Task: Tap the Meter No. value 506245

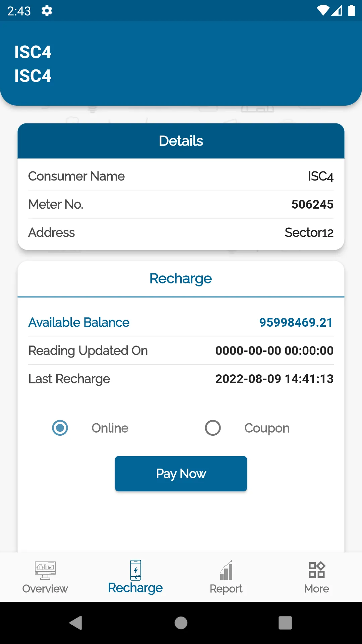Action: pyautogui.click(x=312, y=204)
